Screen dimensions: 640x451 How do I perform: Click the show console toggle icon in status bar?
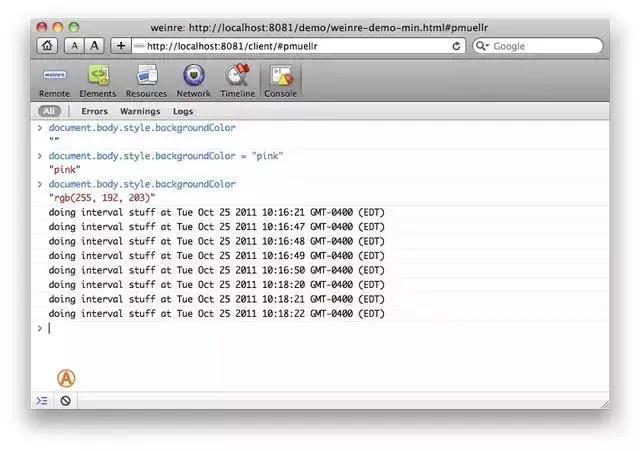point(42,401)
